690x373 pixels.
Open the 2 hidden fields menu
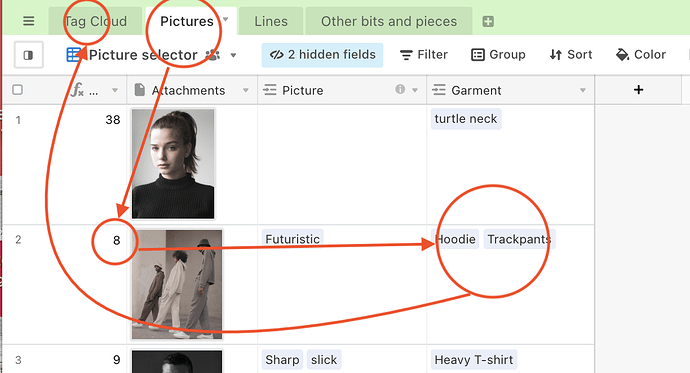(x=322, y=55)
